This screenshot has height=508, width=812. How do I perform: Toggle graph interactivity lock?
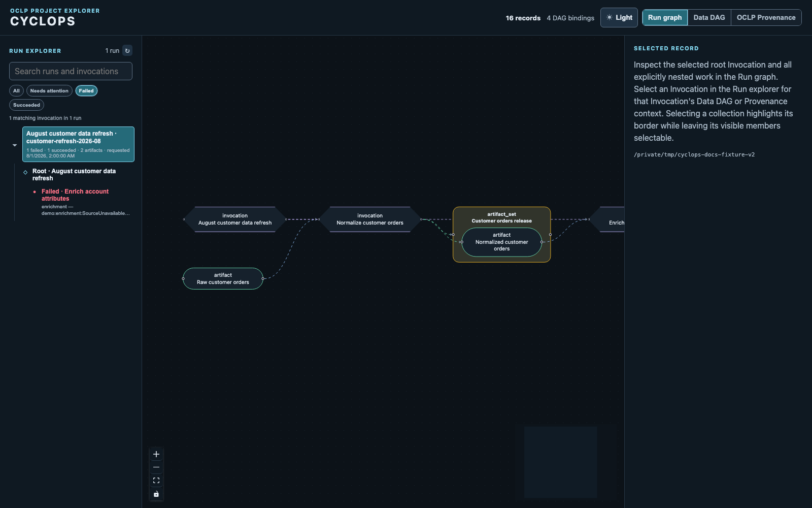pyautogui.click(x=156, y=494)
